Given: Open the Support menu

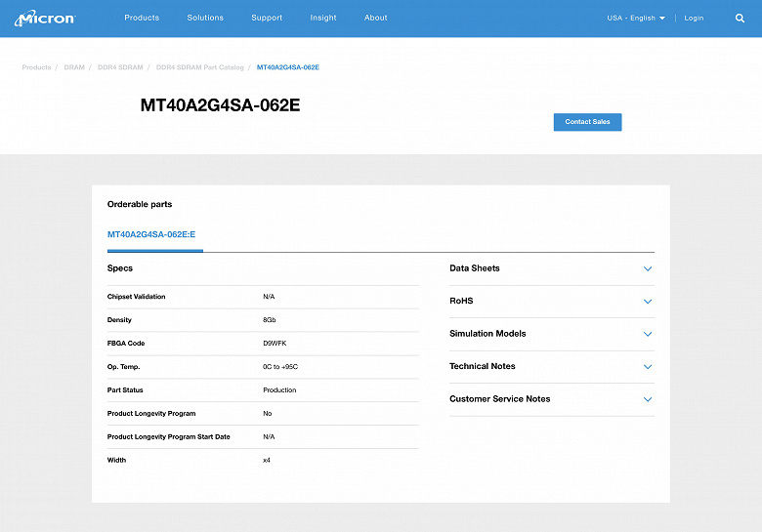Looking at the screenshot, I should tap(267, 18).
